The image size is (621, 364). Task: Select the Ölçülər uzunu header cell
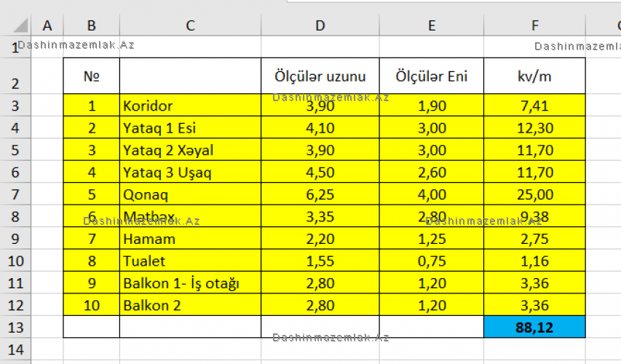point(320,76)
